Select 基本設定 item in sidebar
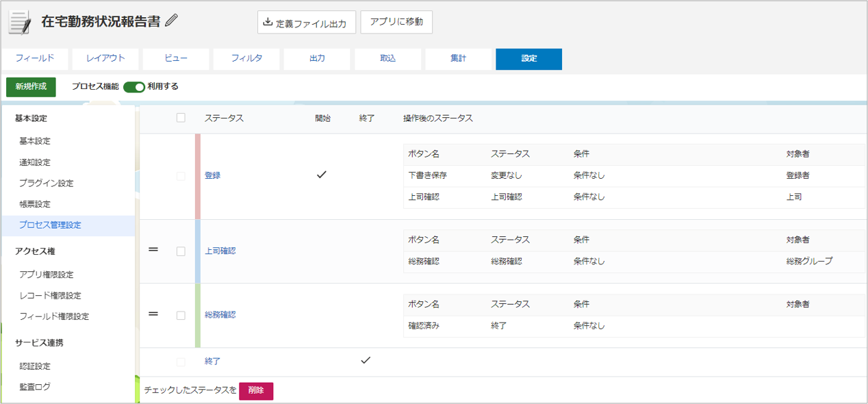Viewport: 868px width, 404px height. pyautogui.click(x=68, y=141)
